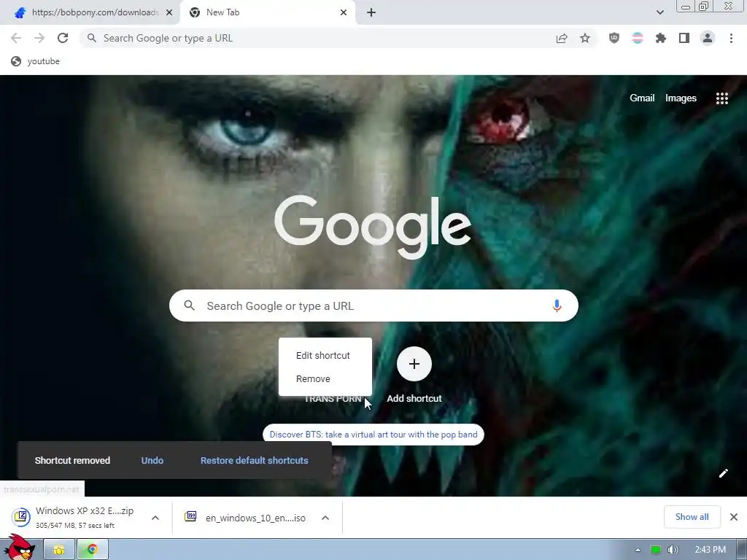Open the Extensions puzzle piece menu

661,38
